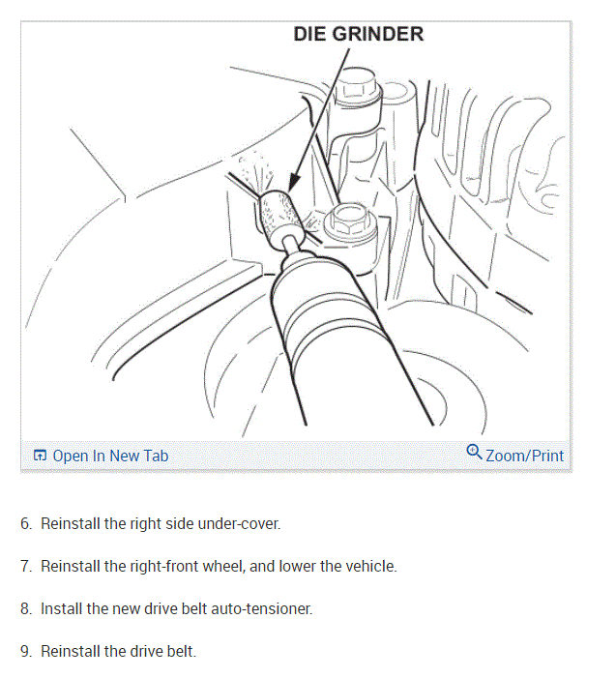616x678 pixels.
Task: Click the Zoom/Print magnifier icon
Action: point(474,452)
